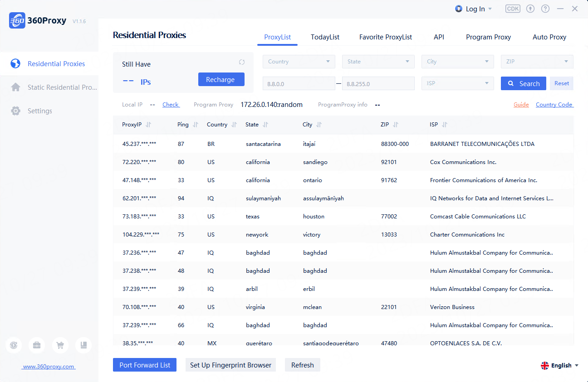Select the Charter Communications Inc row
The height and width of the screenshot is (382, 588).
coord(343,234)
